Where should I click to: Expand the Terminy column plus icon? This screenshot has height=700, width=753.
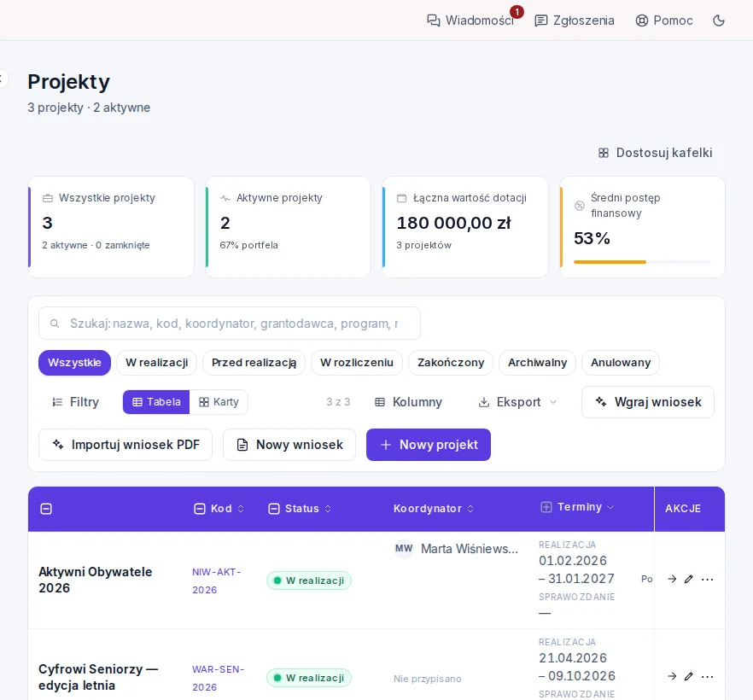click(x=546, y=507)
